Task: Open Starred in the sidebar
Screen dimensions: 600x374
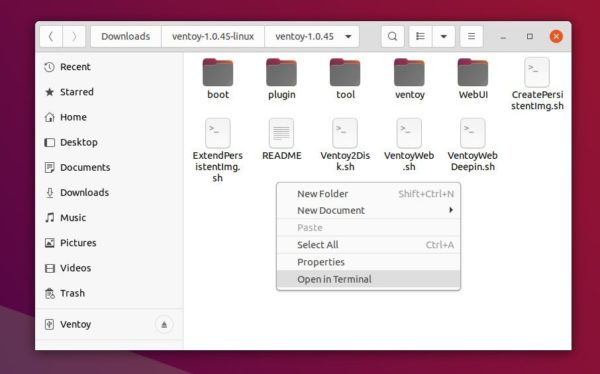Action: (109, 92)
